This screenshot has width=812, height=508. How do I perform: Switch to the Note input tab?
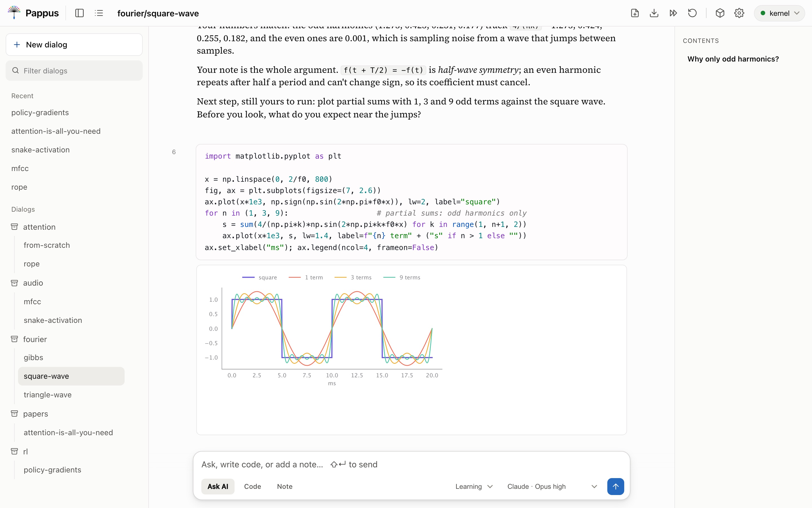(284, 486)
